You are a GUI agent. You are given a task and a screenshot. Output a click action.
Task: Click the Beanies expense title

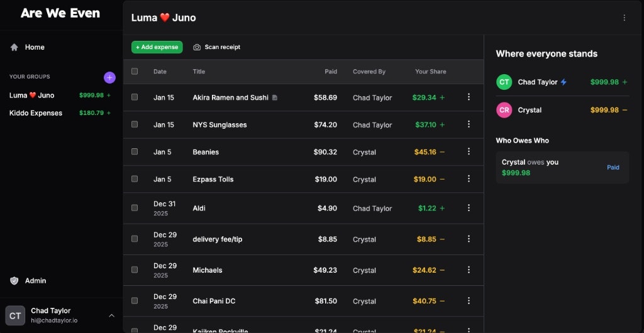click(x=206, y=152)
